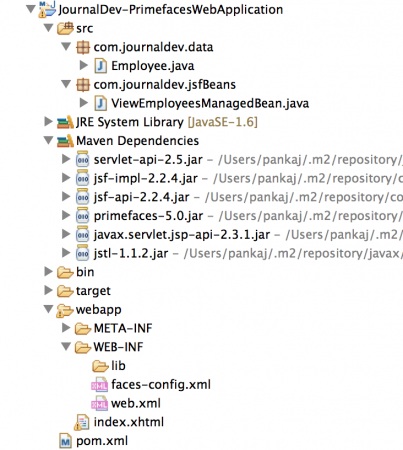Click the src source folder icon
The width and height of the screenshot is (403, 450).
[65, 28]
